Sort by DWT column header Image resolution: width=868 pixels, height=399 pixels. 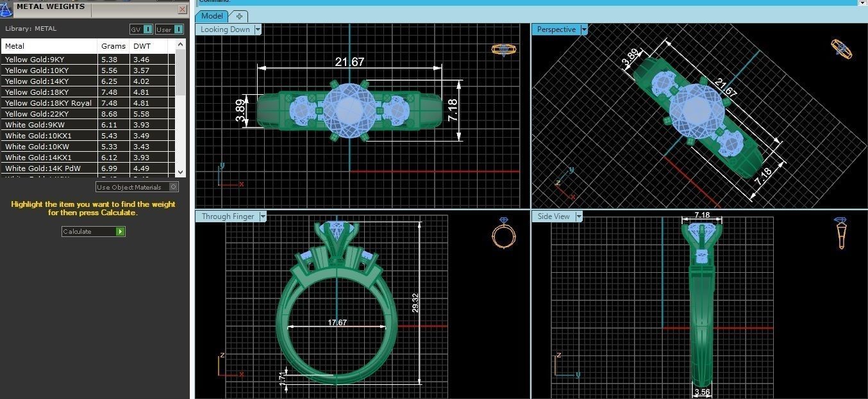pos(148,46)
